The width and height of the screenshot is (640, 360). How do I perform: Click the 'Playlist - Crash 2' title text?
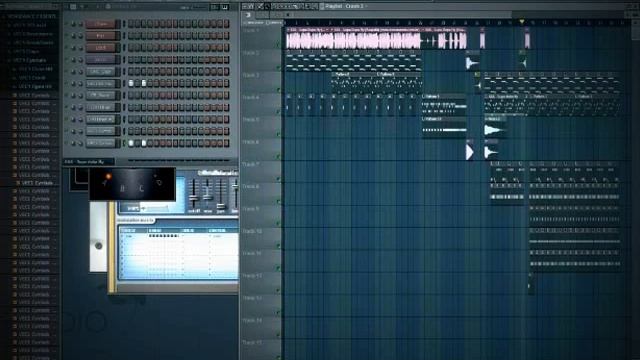pos(344,6)
